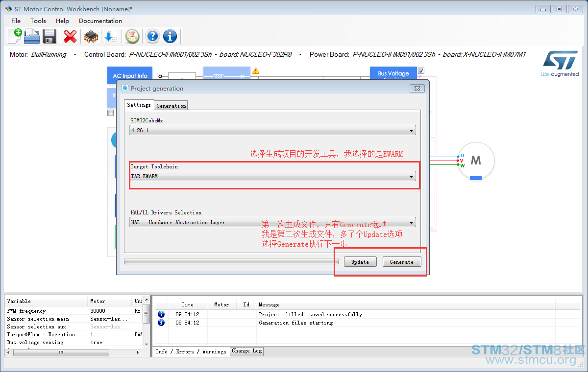Image resolution: width=588 pixels, height=372 pixels.
Task: Open help with the question mark icon
Action: pos(153,36)
